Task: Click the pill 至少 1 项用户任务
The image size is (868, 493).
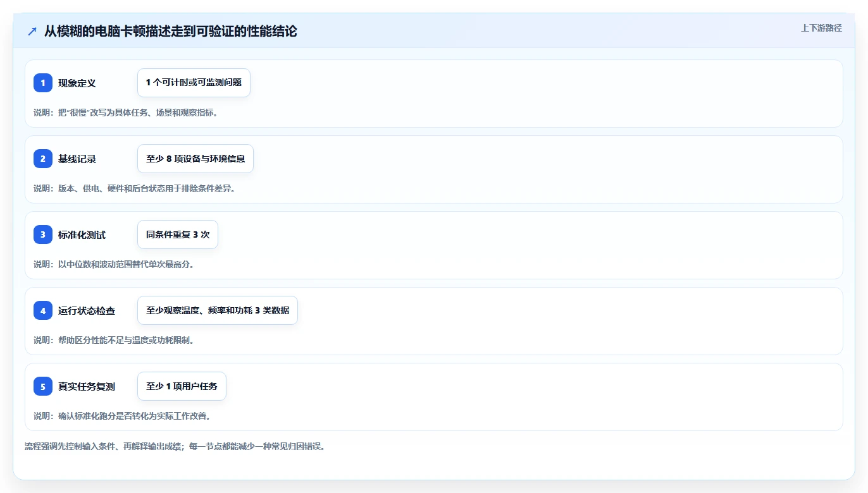Action: pos(182,386)
